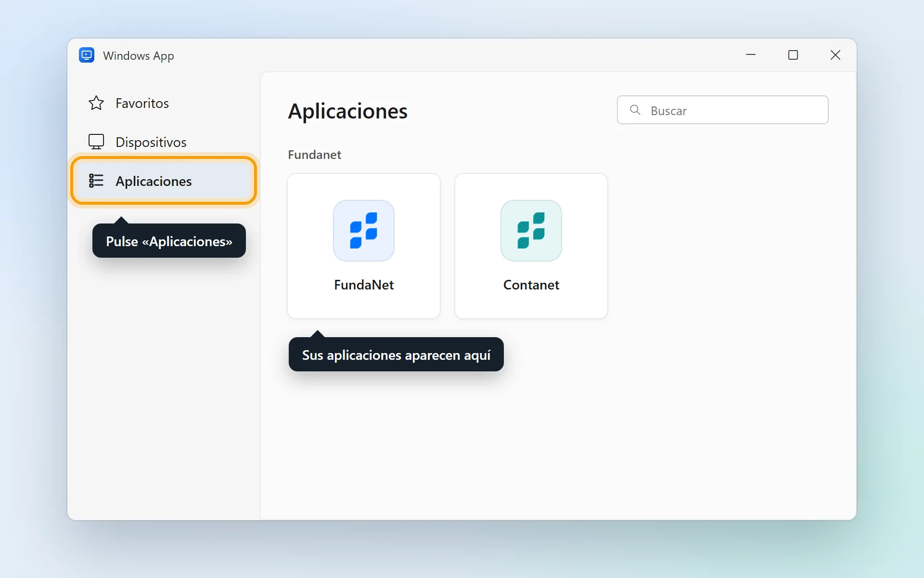Click the list icon beside Aplicaciones
924x578 pixels.
(96, 181)
